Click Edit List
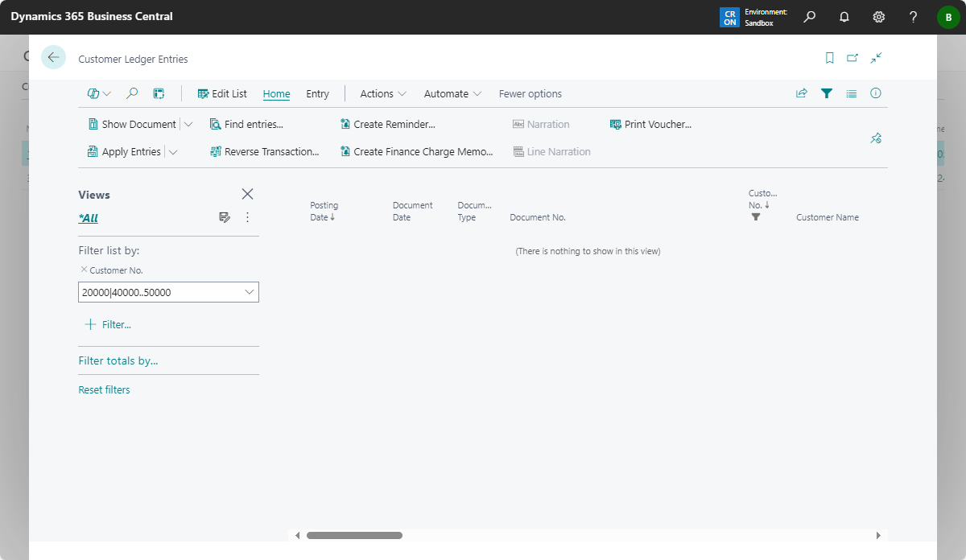The height and width of the screenshot is (560, 966). tap(222, 93)
